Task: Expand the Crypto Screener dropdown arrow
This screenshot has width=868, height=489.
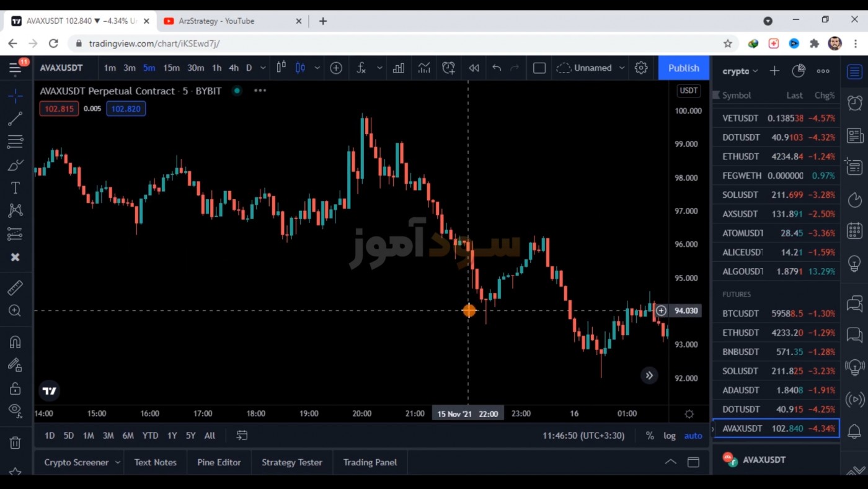Action: [117, 462]
